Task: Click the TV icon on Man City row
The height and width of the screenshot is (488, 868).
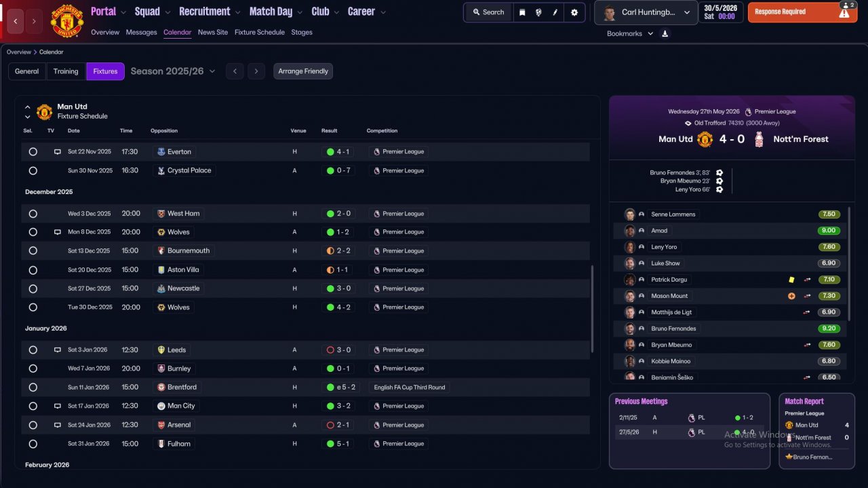Action: [58, 406]
